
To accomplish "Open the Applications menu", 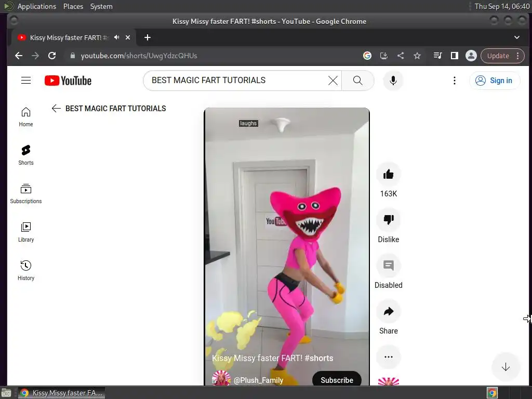I will tap(37, 6).
